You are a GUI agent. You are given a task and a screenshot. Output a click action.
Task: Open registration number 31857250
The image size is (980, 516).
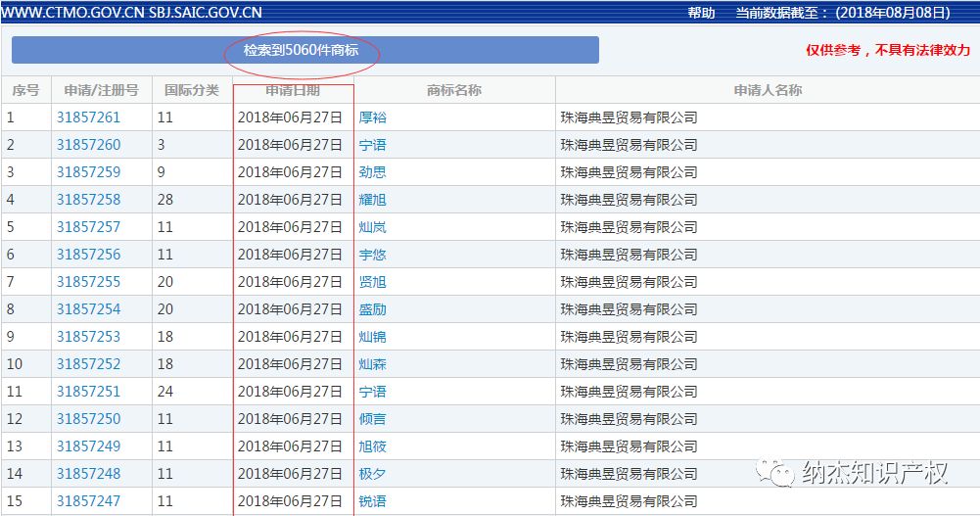pos(88,419)
